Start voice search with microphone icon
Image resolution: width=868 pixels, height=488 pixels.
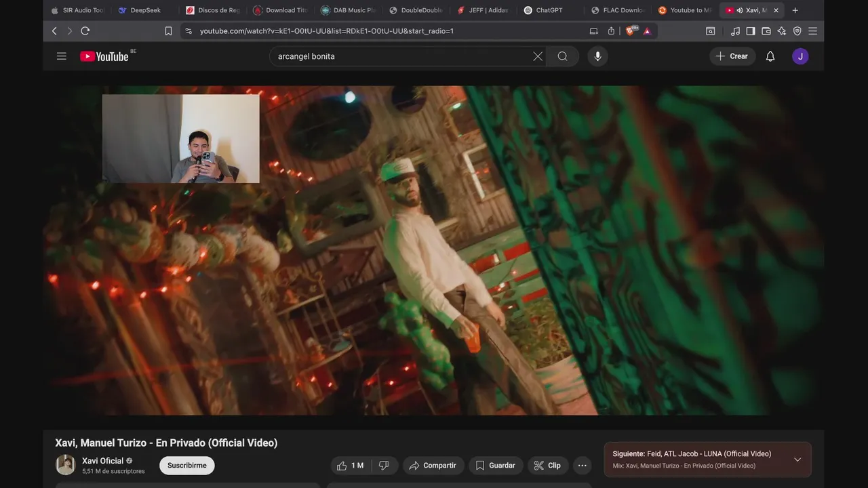click(x=597, y=56)
